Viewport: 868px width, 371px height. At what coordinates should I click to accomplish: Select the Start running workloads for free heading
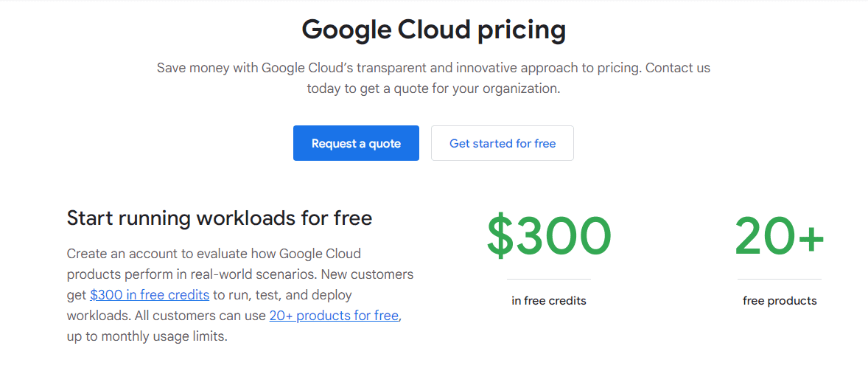tap(219, 218)
